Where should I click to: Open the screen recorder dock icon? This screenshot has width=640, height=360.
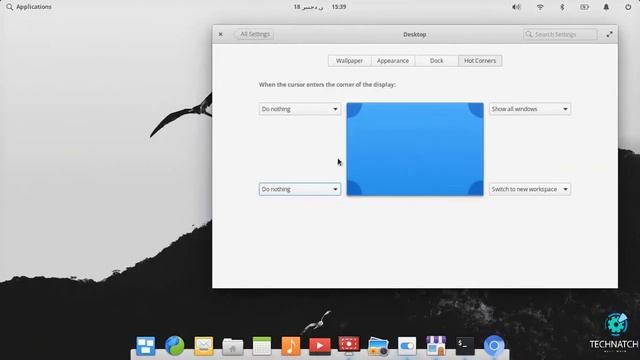(x=349, y=345)
